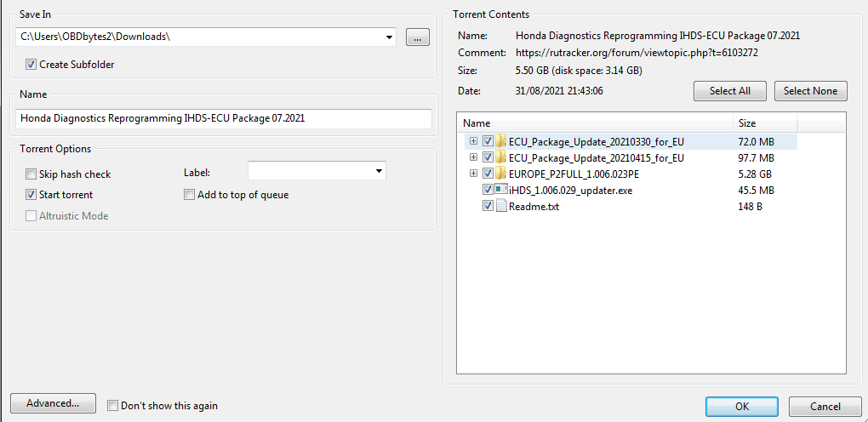Click inside the torrent Name text field
868x422 pixels.
(224, 118)
